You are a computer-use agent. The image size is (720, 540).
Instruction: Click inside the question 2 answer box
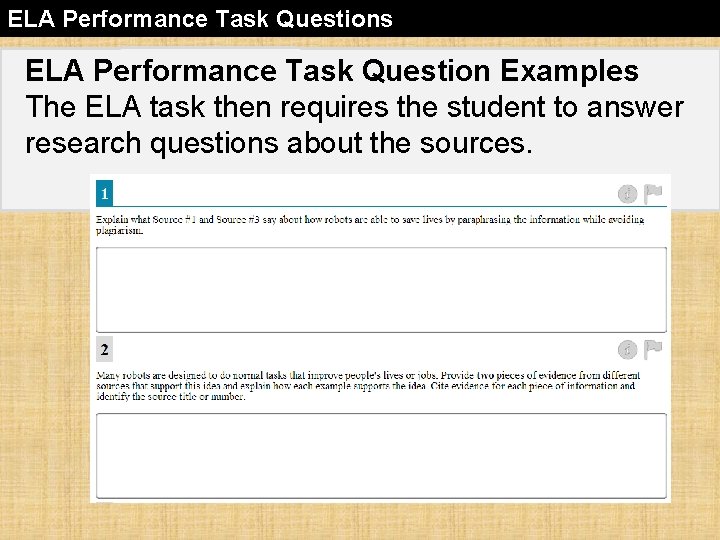click(x=381, y=456)
